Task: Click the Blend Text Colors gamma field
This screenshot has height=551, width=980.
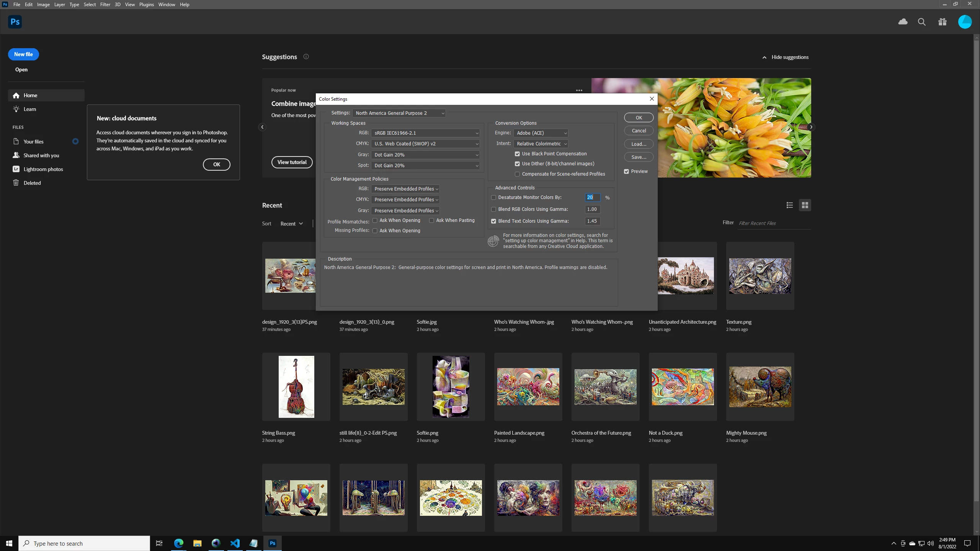Action: [x=592, y=221]
